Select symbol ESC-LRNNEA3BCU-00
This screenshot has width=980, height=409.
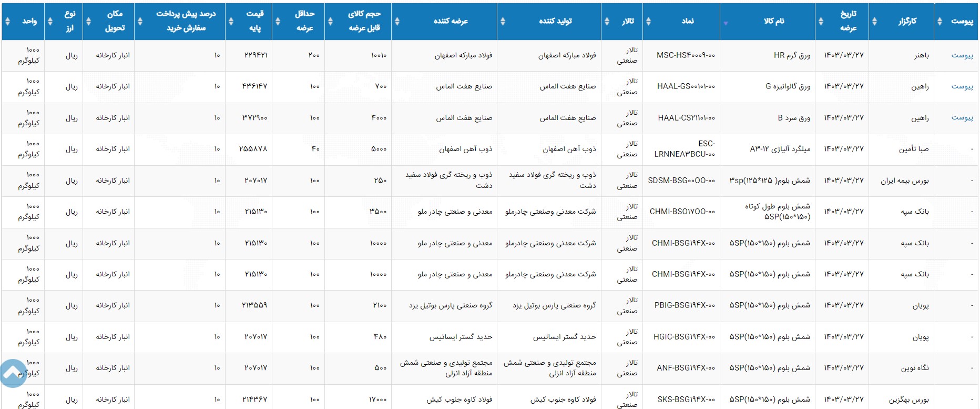[685, 149]
